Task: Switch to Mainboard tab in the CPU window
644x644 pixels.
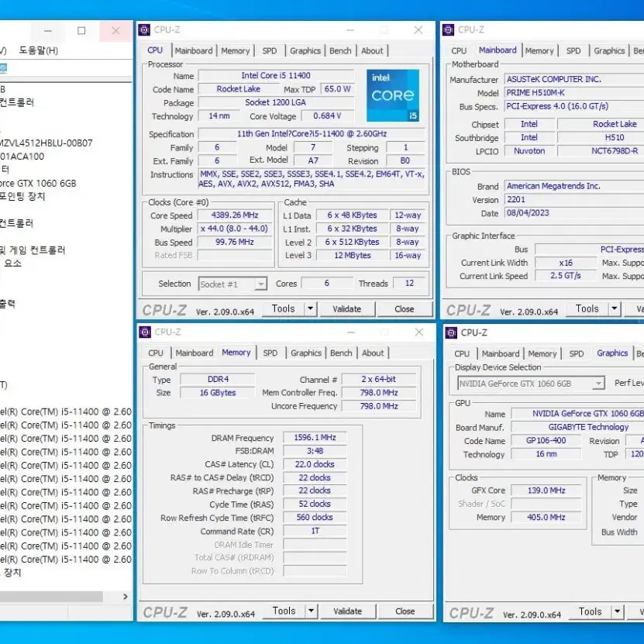Action: tap(194, 51)
